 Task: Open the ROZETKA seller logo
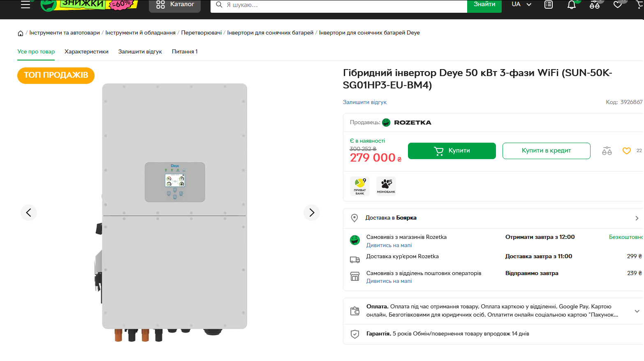click(407, 123)
